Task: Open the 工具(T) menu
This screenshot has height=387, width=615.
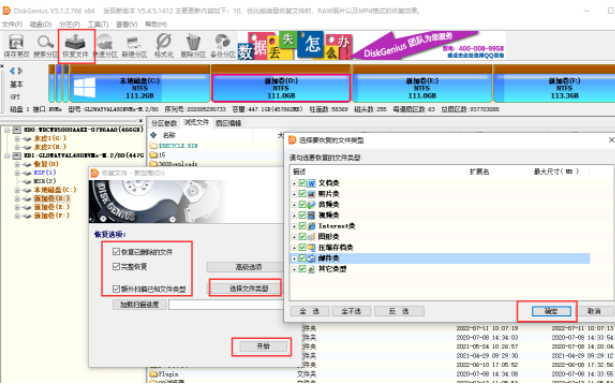Action: 98,24
